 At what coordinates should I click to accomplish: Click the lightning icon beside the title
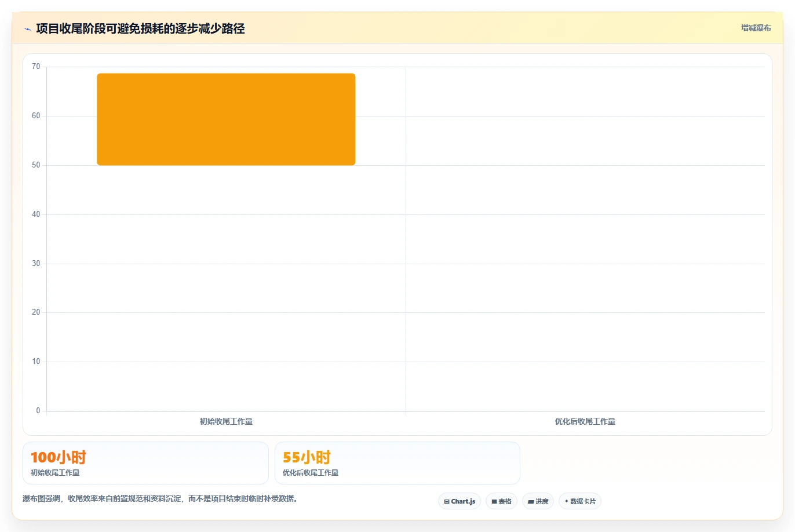[27, 29]
